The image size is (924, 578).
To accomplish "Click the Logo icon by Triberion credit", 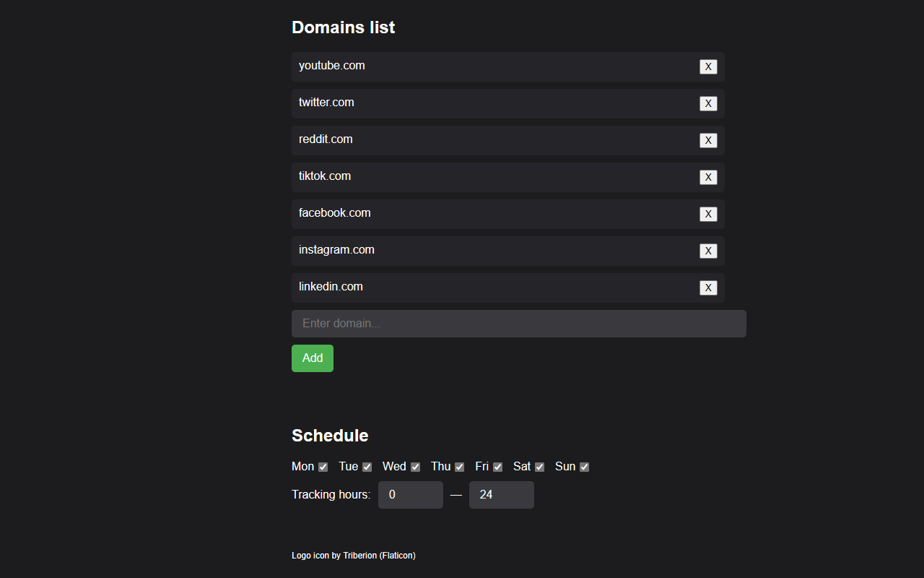I will [x=353, y=556].
